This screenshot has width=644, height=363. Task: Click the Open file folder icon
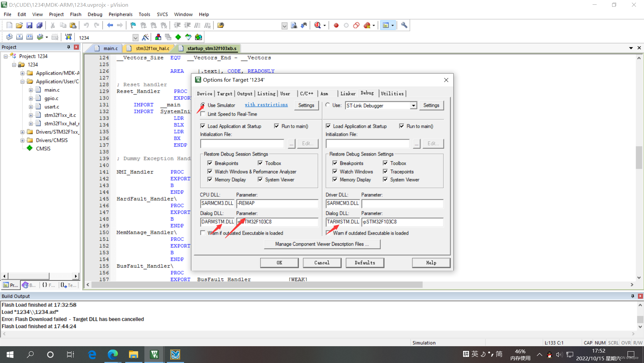coord(19,25)
